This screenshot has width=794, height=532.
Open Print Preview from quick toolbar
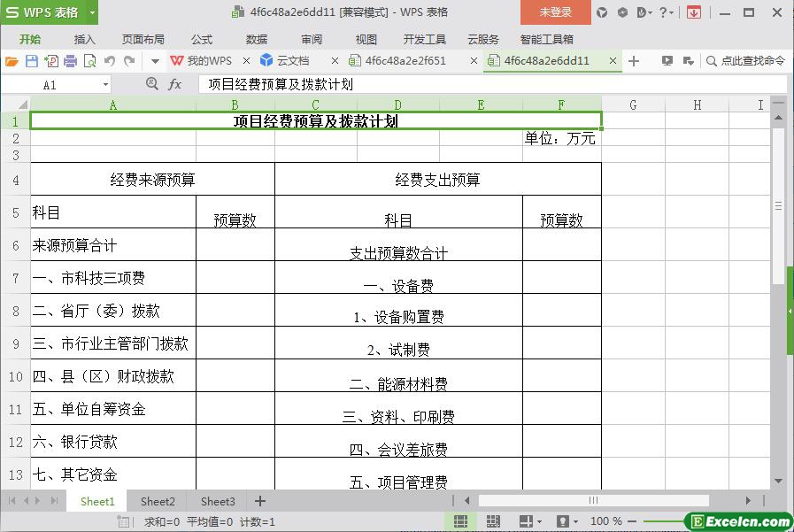pyautogui.click(x=89, y=61)
